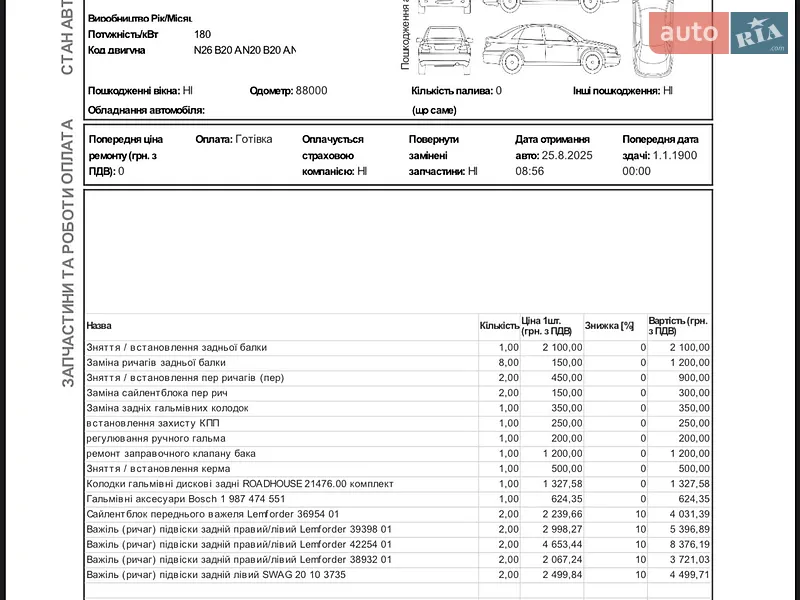Click the Lemforder 39398 01 lever row
The width and height of the screenshot is (800, 600).
pos(398,529)
